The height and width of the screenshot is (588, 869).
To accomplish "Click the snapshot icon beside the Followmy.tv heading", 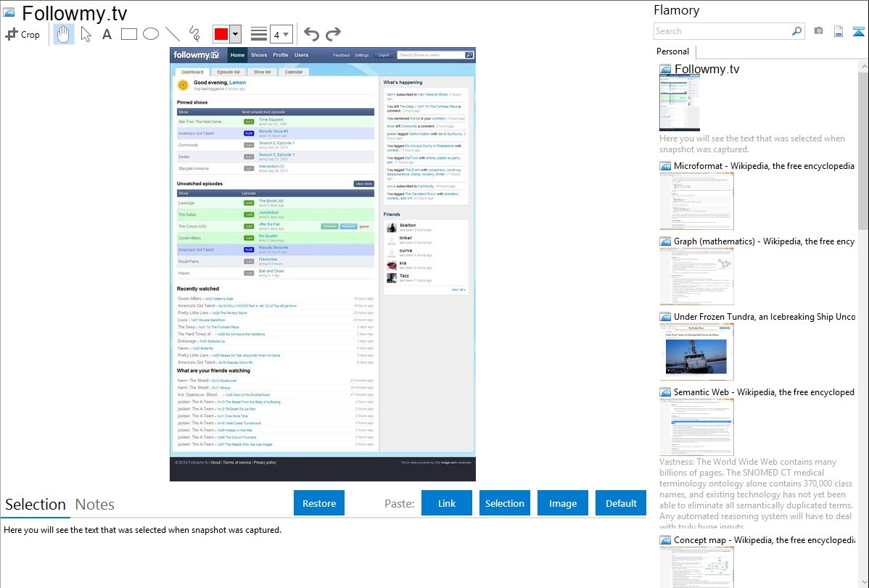I will [x=9, y=12].
